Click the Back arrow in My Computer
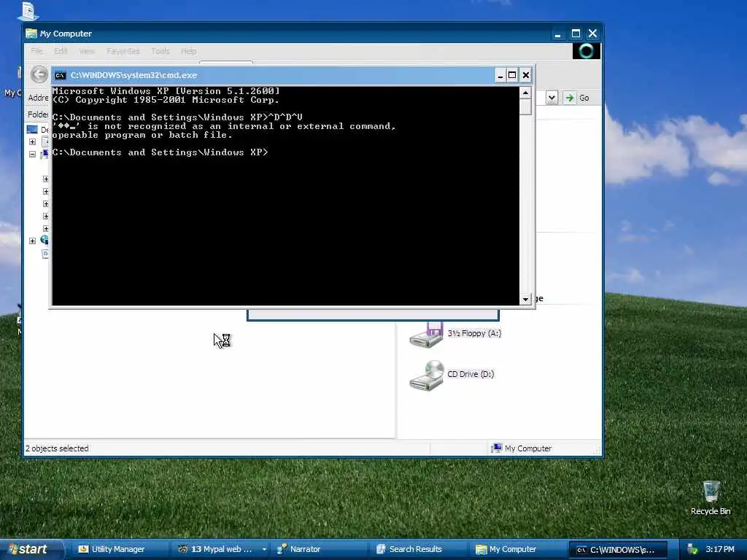The height and width of the screenshot is (560, 747). (x=39, y=74)
